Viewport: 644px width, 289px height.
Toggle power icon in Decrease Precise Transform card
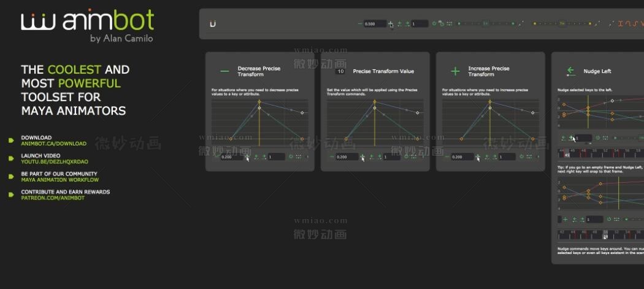pyautogui.click(x=291, y=156)
